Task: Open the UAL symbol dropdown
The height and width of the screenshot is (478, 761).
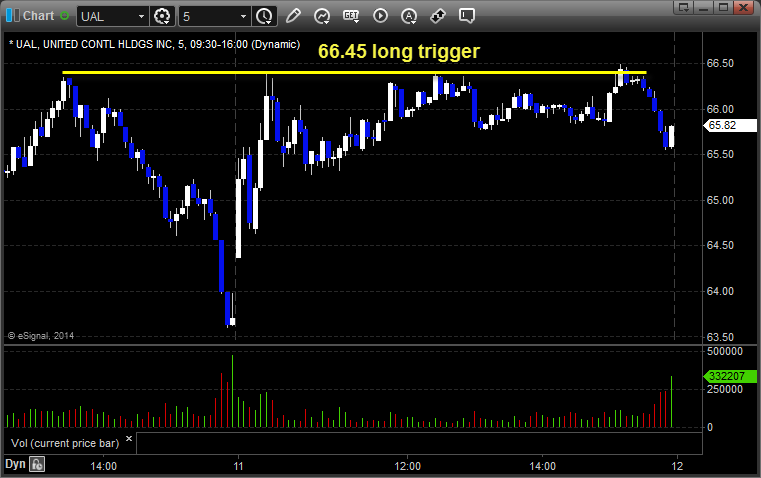Action: click(141, 16)
